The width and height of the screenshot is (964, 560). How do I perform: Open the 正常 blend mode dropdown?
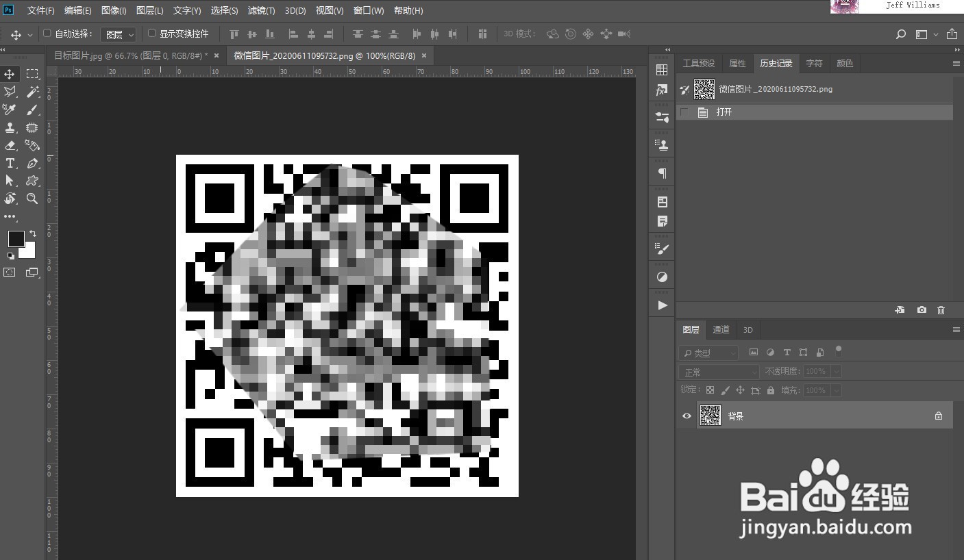pyautogui.click(x=719, y=372)
